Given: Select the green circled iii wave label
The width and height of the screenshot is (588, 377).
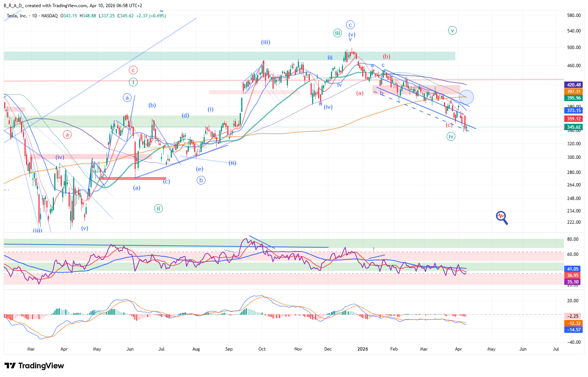Looking at the screenshot, I should 337,33.
